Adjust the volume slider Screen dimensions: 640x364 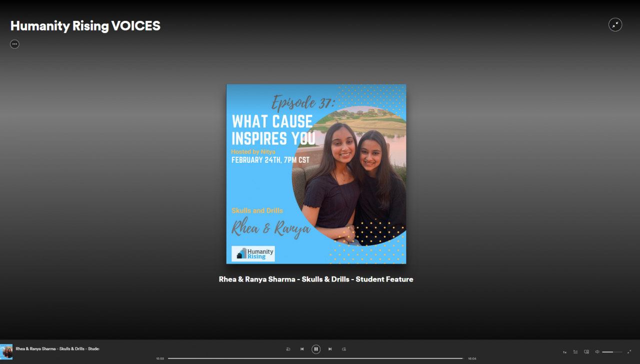[x=612, y=352]
